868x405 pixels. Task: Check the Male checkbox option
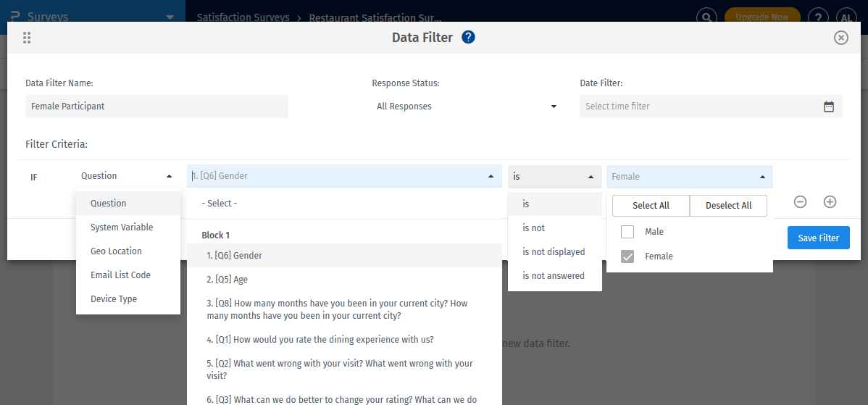(627, 232)
